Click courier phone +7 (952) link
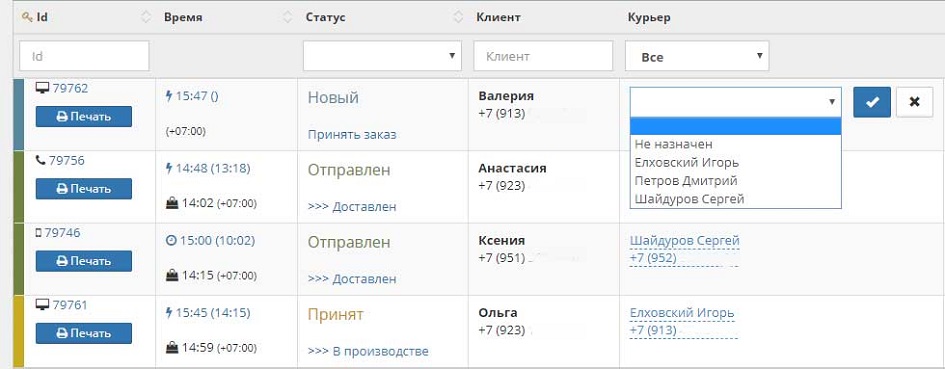Image resolution: width=945 pixels, height=369 pixels. coord(653,259)
